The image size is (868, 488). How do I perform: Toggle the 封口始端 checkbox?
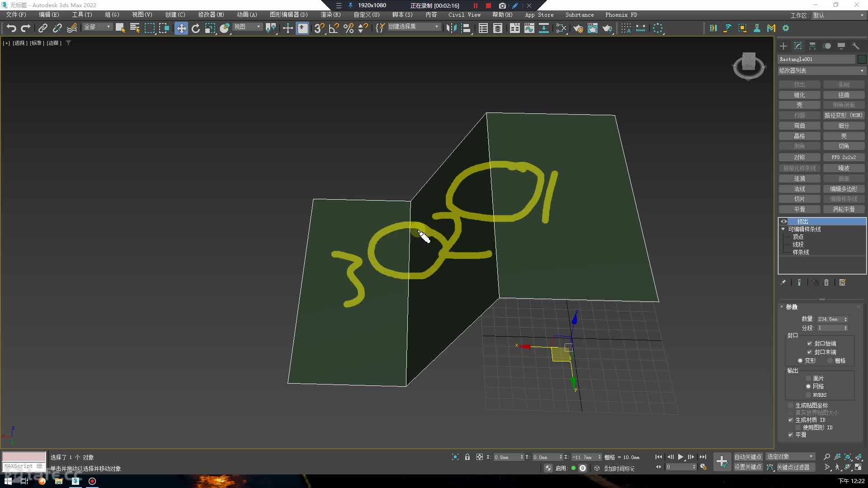pos(810,343)
